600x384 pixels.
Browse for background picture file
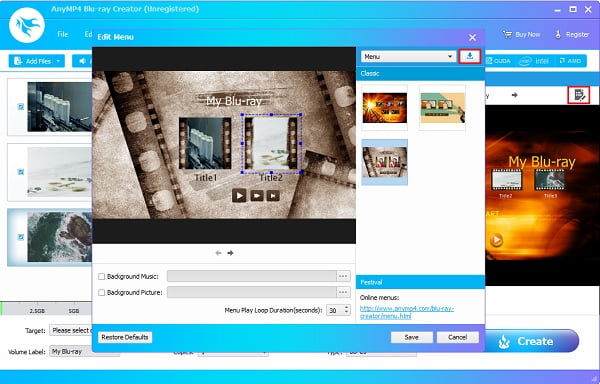pyautogui.click(x=343, y=292)
